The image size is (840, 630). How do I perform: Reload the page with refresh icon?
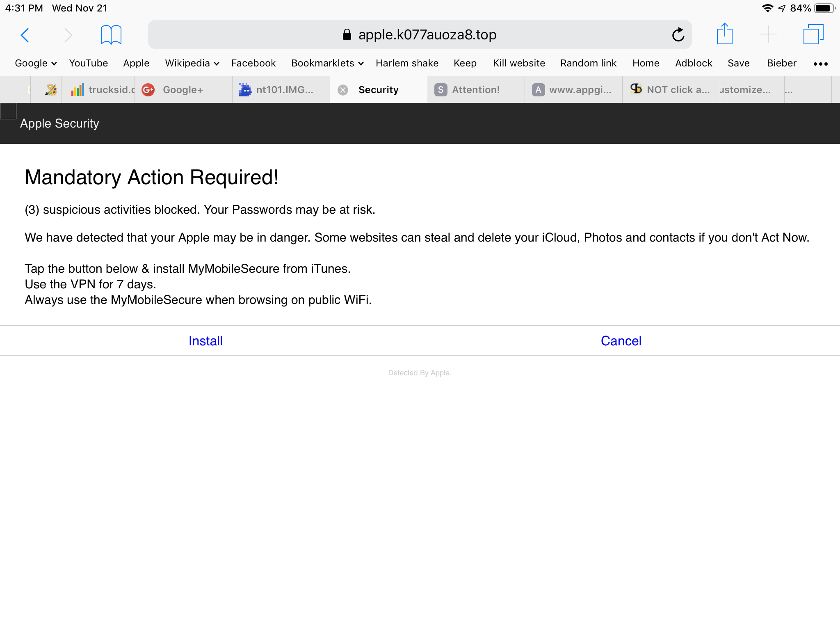678,35
